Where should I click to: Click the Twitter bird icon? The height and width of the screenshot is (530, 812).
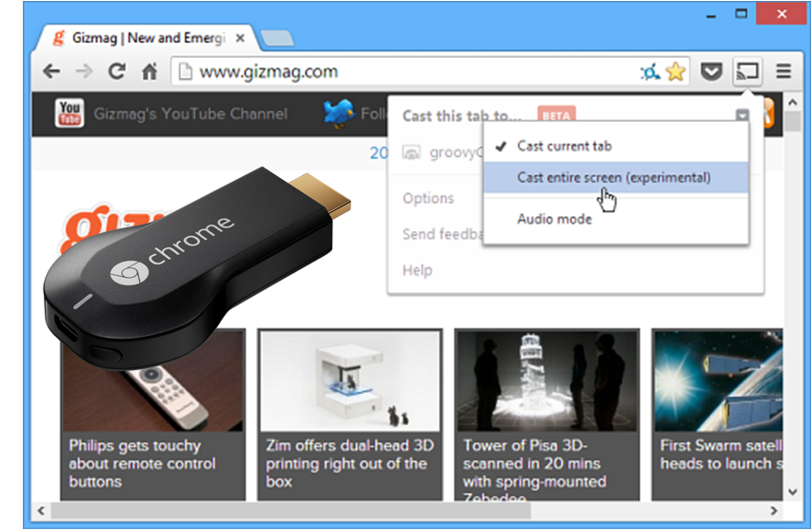[339, 113]
